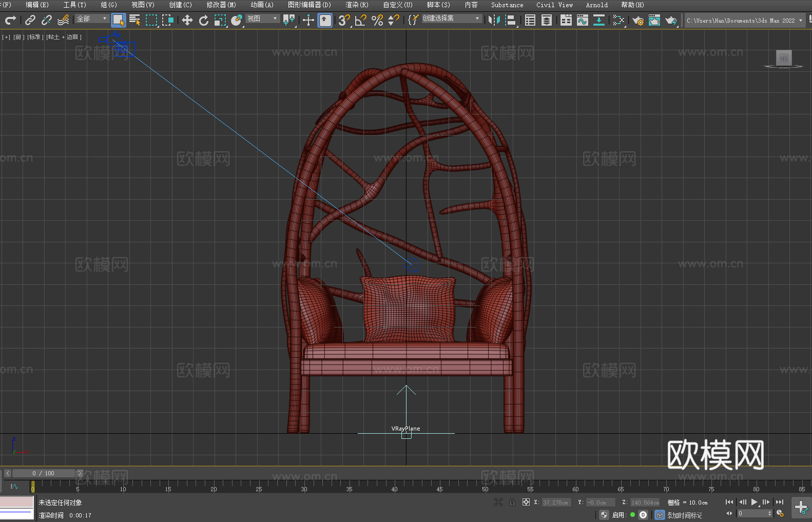812x522 pixels.
Task: Expand the project path dropdown
Action: tap(800, 21)
